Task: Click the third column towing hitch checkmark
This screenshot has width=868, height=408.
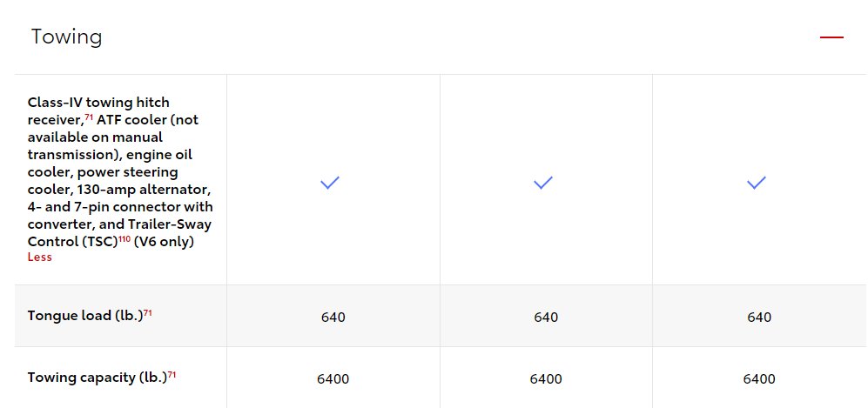Action: (757, 183)
